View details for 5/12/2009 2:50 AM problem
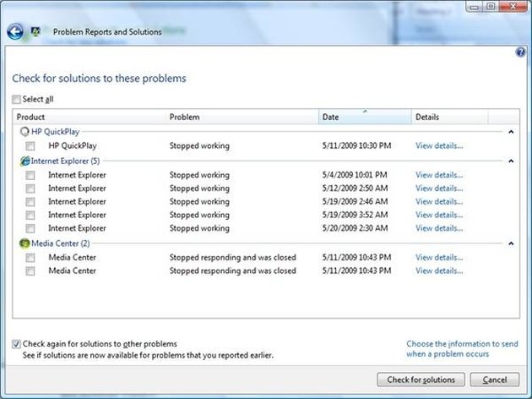Viewport: 532px width, 399px height. pyautogui.click(x=439, y=189)
